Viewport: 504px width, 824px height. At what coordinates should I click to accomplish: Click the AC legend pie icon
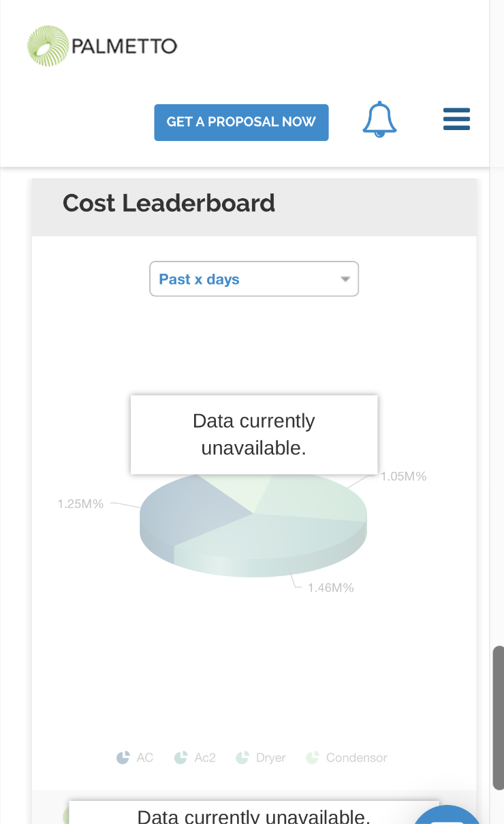(123, 757)
